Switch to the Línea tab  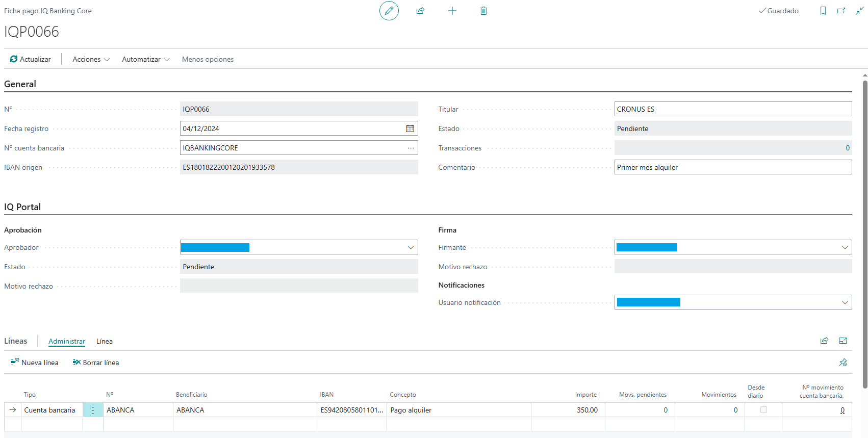(x=105, y=341)
